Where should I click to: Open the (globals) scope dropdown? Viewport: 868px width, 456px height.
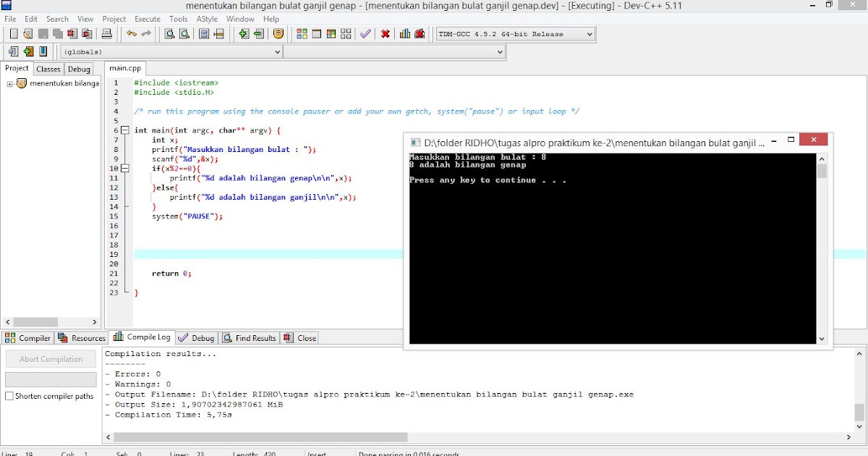pos(171,52)
